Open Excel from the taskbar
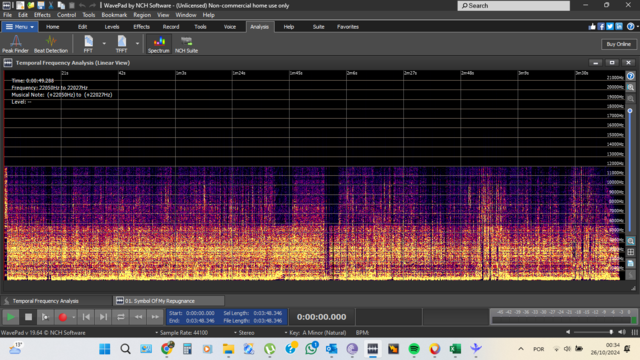 pyautogui.click(x=455, y=349)
